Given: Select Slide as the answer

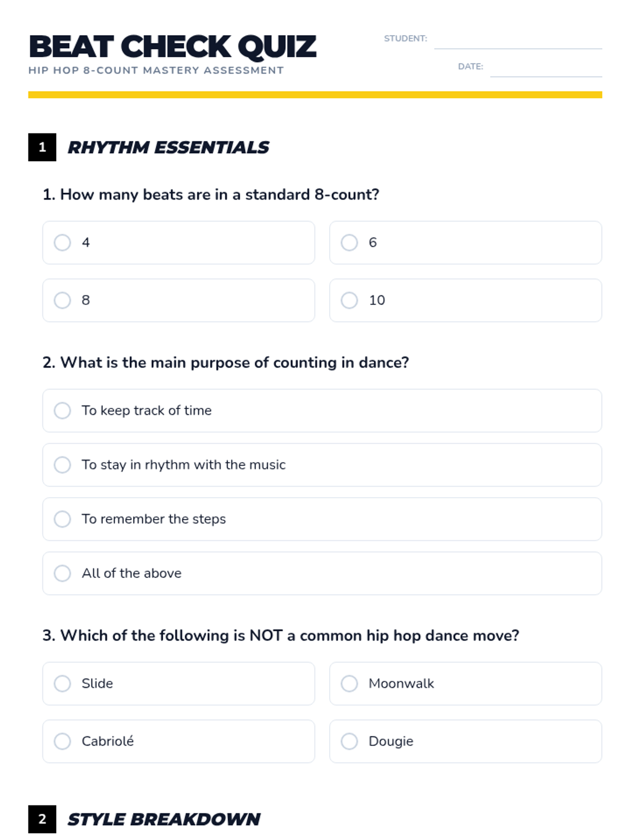Looking at the screenshot, I should point(178,684).
